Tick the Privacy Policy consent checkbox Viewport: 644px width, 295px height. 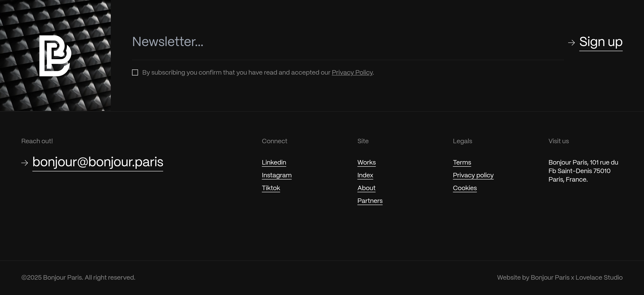point(135,72)
